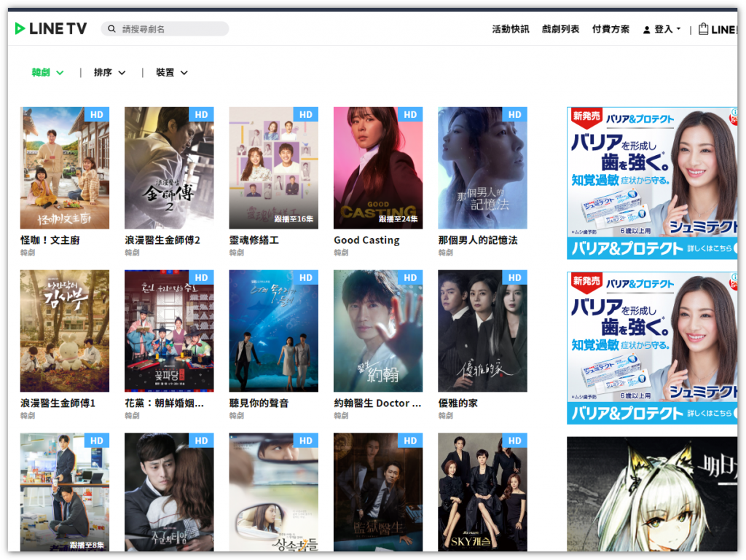Image resolution: width=746 pixels, height=560 pixels.
Task: Expand the 裝置 device dropdown
Action: (x=172, y=72)
